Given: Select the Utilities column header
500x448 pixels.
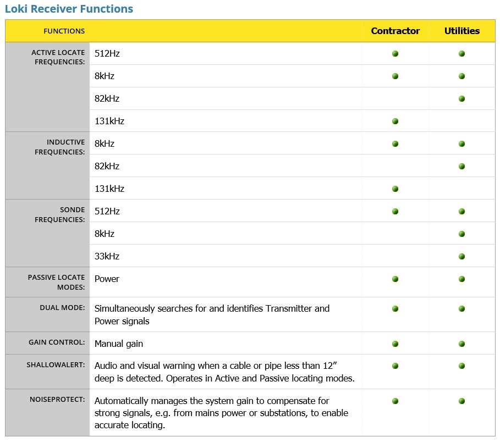Looking at the screenshot, I should [x=462, y=31].
